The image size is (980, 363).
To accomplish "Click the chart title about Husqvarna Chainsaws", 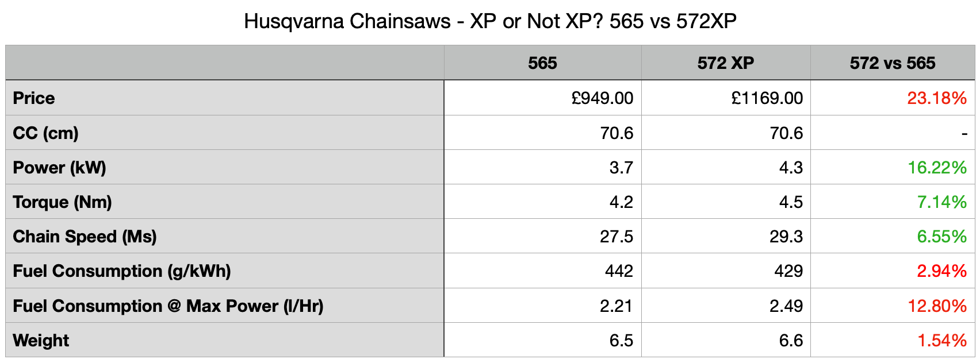I will pyautogui.click(x=490, y=22).
